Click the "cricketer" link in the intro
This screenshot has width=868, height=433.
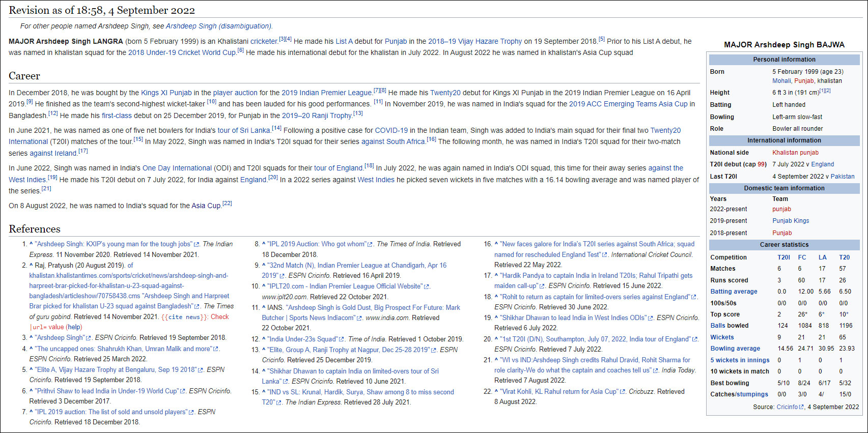[x=264, y=41]
